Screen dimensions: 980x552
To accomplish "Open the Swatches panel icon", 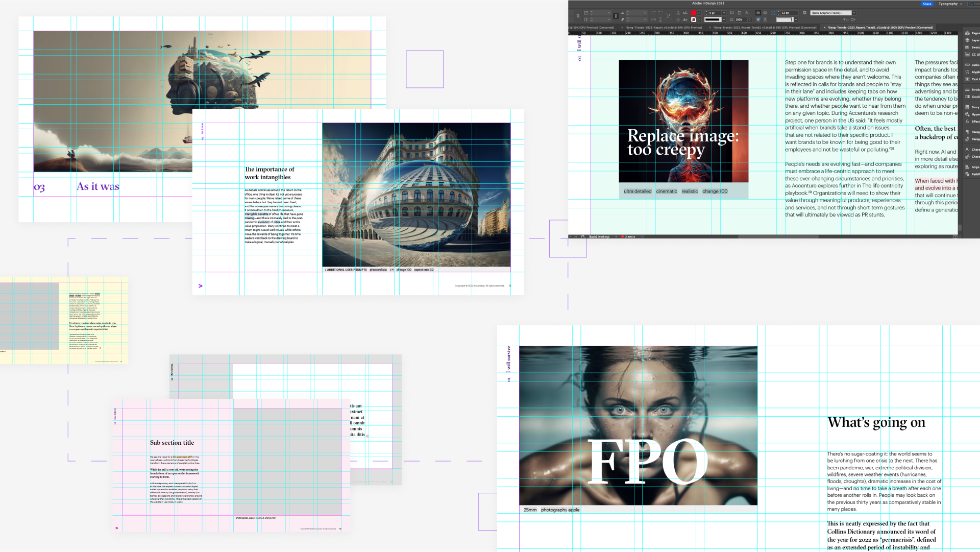I will tap(967, 47).
